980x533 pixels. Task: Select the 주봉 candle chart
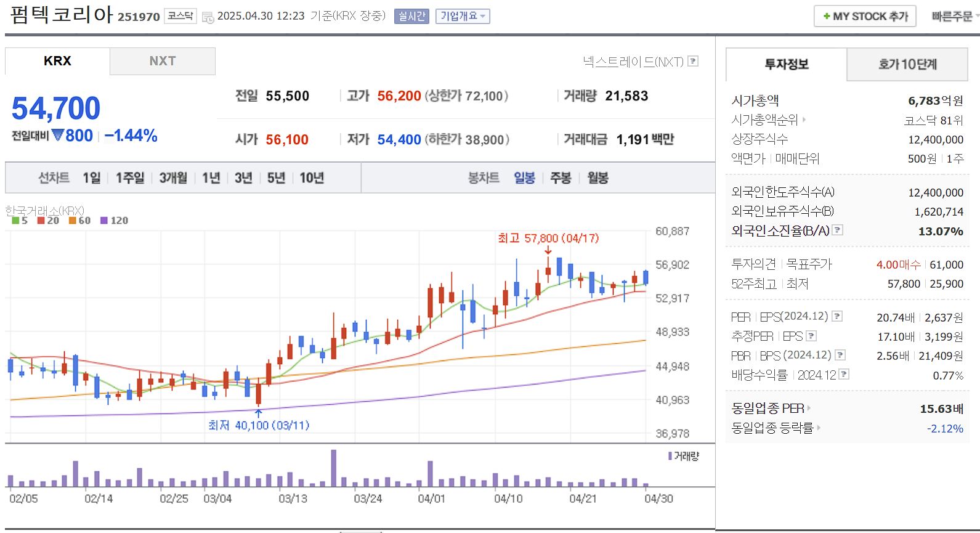[561, 178]
